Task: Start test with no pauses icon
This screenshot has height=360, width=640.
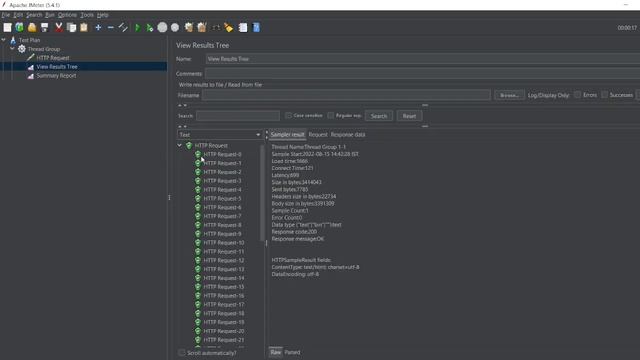Action: tap(150, 27)
